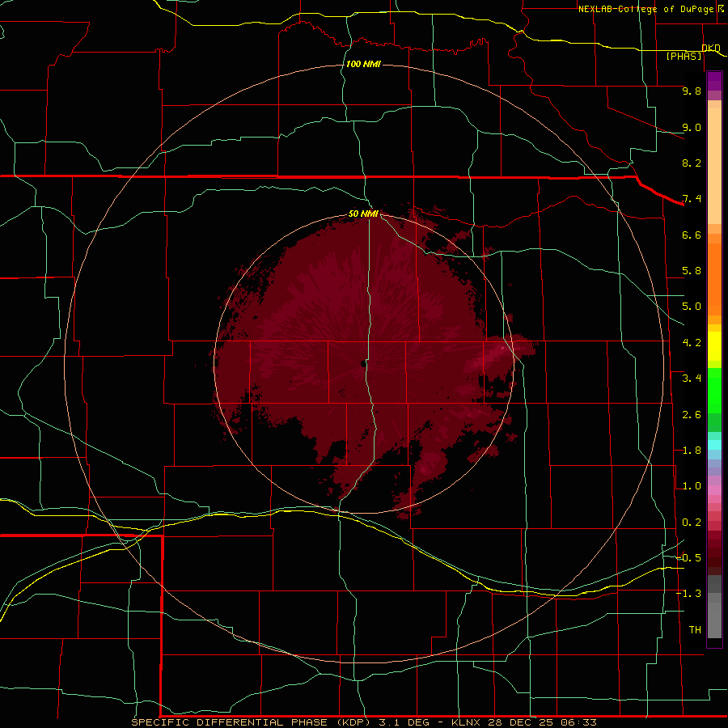Click the brighter pink KDP spot east of the radar
728x728 pixels.
coord(502,347)
